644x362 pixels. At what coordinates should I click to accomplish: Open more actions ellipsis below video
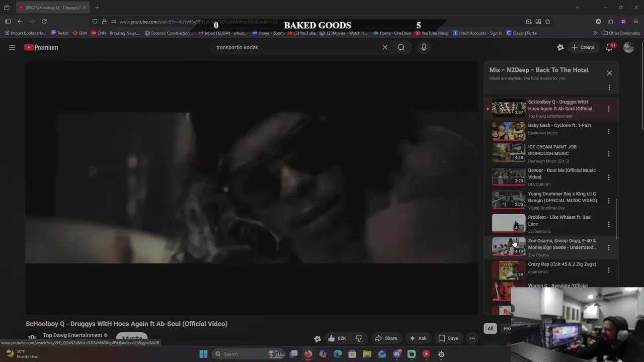(472, 338)
